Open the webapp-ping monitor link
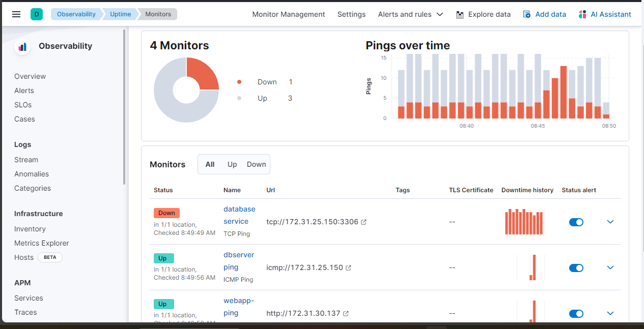644x329 pixels. tap(239, 307)
